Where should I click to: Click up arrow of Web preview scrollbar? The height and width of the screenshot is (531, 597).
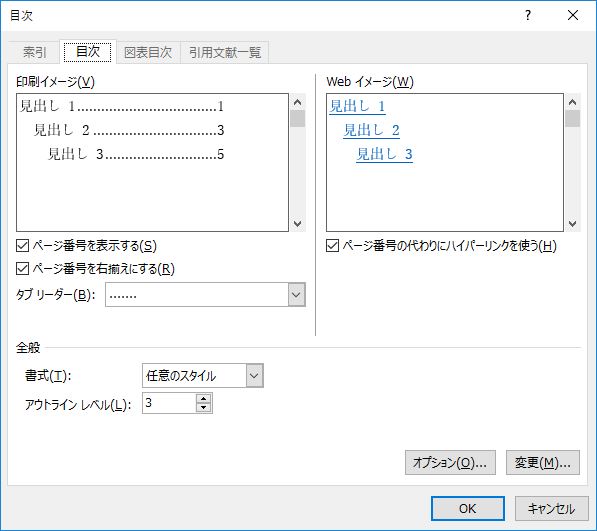coord(572,102)
